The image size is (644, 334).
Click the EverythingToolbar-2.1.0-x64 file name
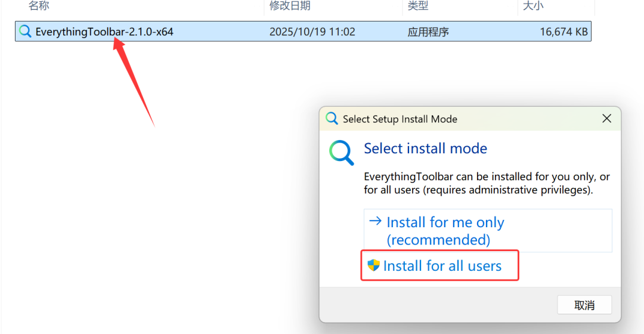[x=104, y=32]
